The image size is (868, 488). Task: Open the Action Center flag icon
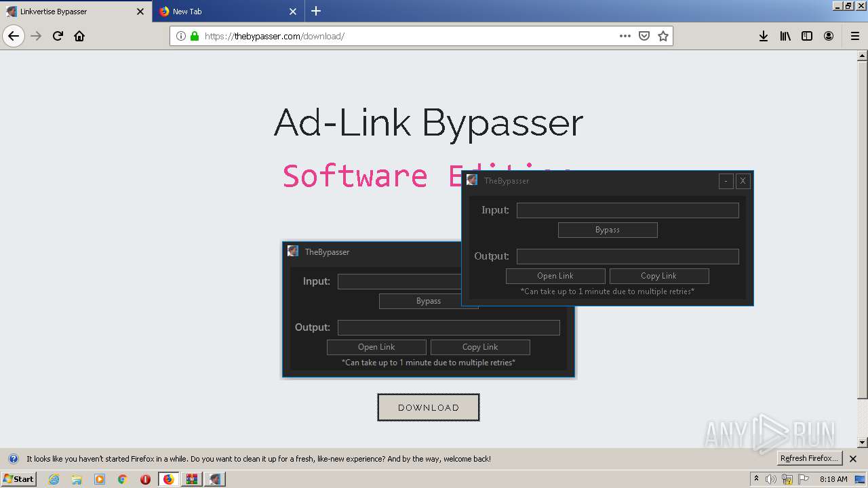tap(803, 479)
